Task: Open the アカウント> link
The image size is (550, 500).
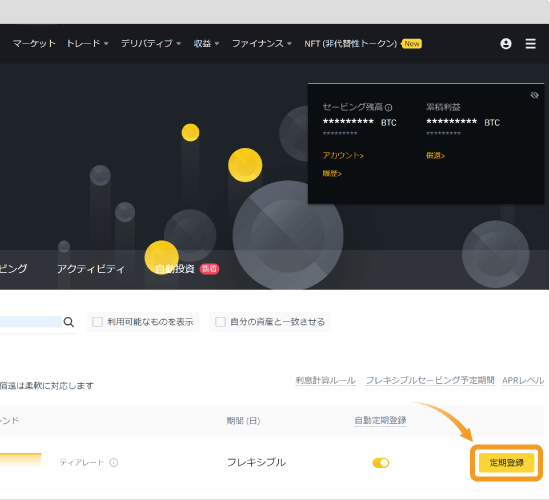Action: coord(343,155)
